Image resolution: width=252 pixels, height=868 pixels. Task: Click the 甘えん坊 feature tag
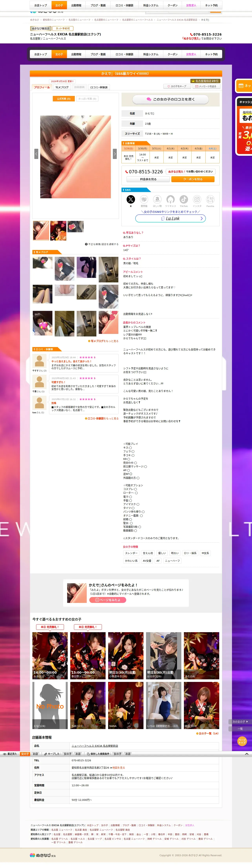pyautogui.click(x=148, y=553)
